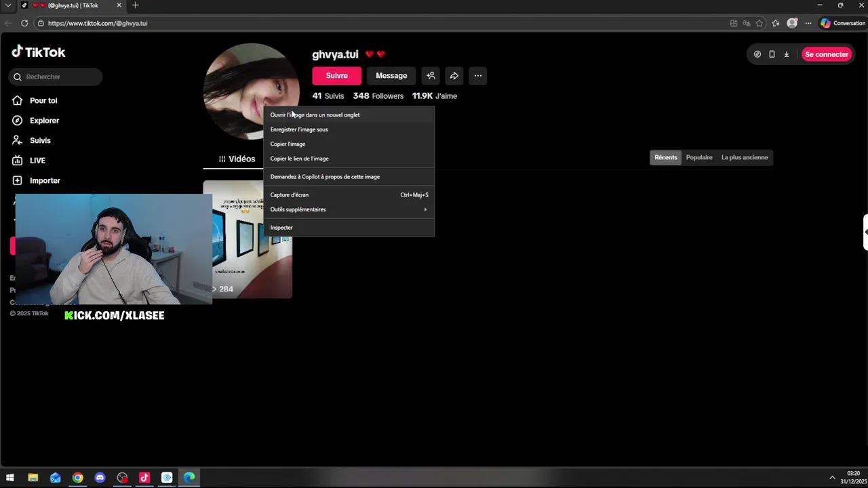Screen dimensions: 868x488
Task: Add page to favorites star icon
Action: pyautogui.click(x=759, y=23)
